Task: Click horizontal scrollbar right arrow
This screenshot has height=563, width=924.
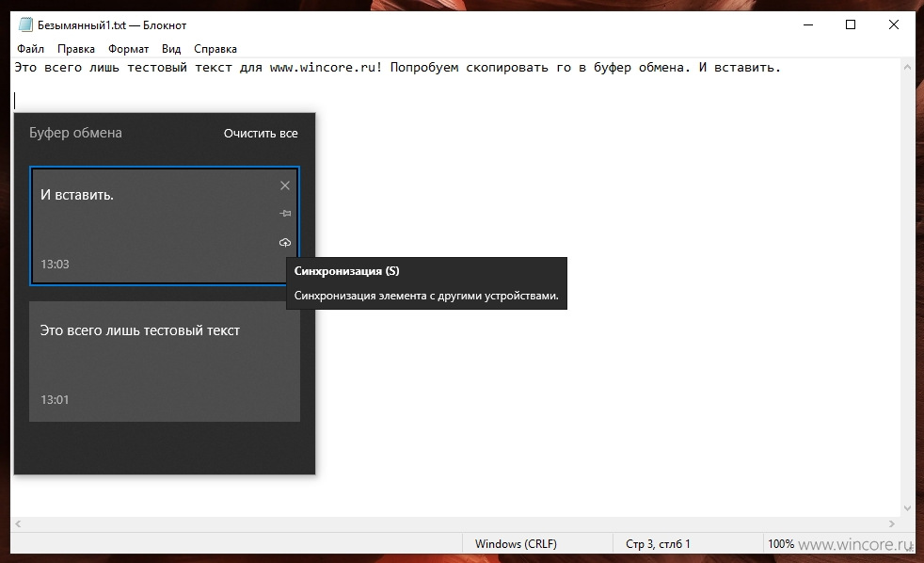Action: click(892, 523)
